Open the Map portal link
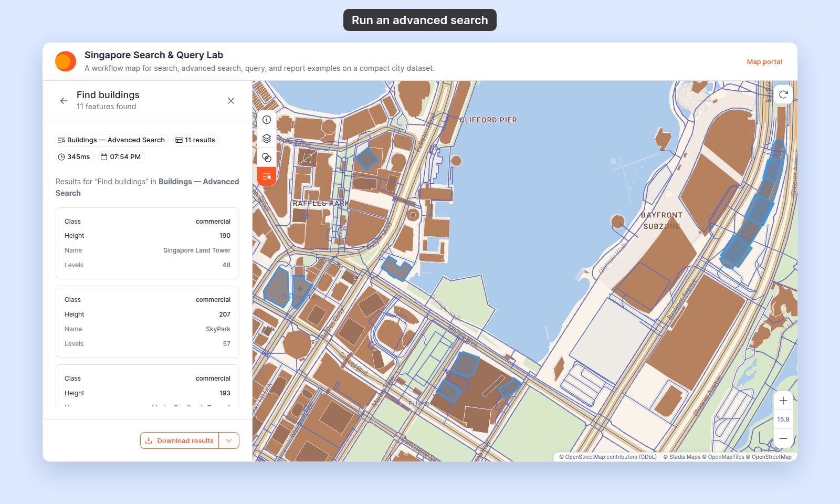The height and width of the screenshot is (504, 840). [764, 61]
